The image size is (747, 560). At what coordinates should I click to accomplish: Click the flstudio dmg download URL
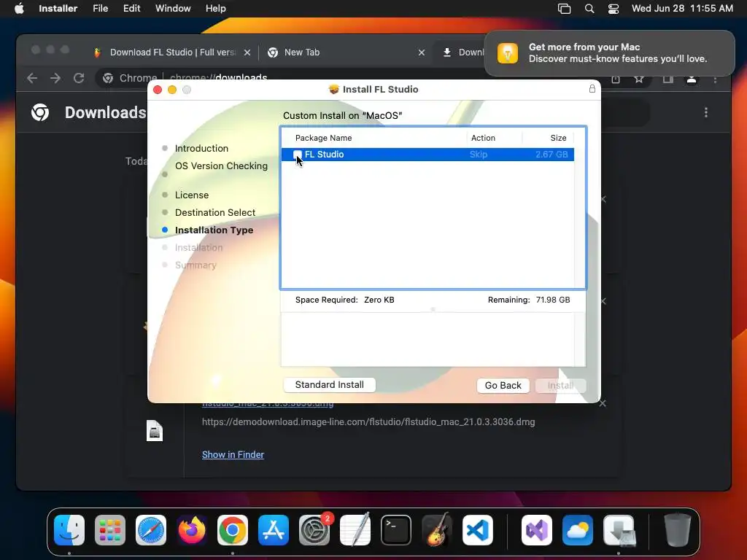(368, 422)
